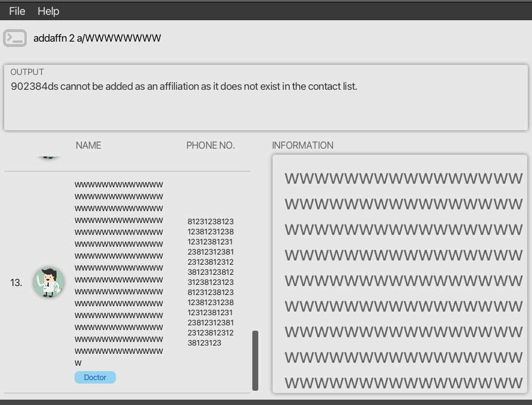Click the index number 13. label
532x405 pixels.
(x=16, y=282)
